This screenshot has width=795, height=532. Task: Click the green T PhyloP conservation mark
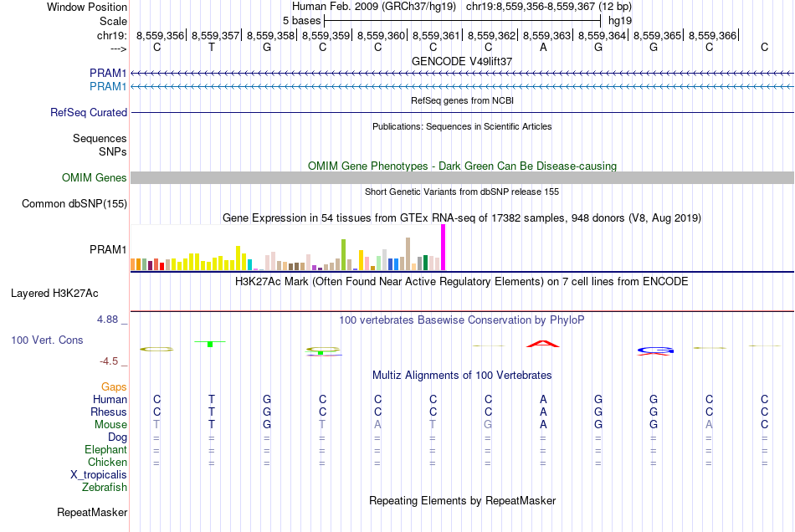(x=210, y=344)
